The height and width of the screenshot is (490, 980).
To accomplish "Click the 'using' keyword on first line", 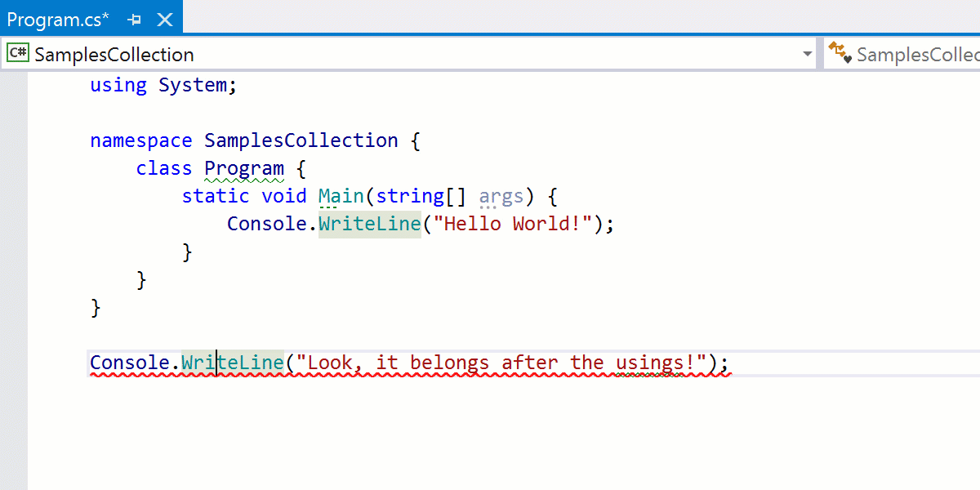I will (x=118, y=85).
